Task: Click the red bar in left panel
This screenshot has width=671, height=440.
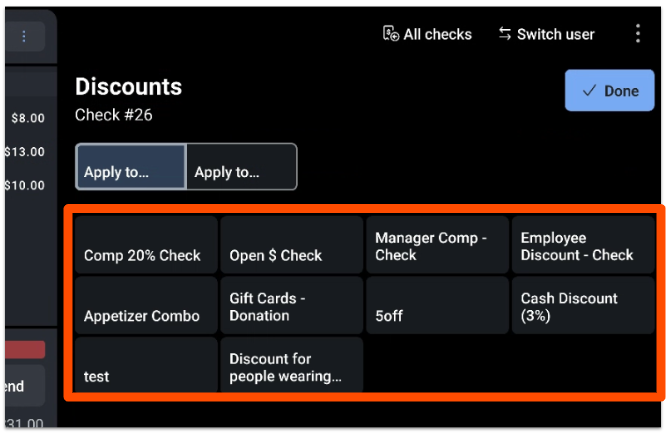Action: coord(26,350)
